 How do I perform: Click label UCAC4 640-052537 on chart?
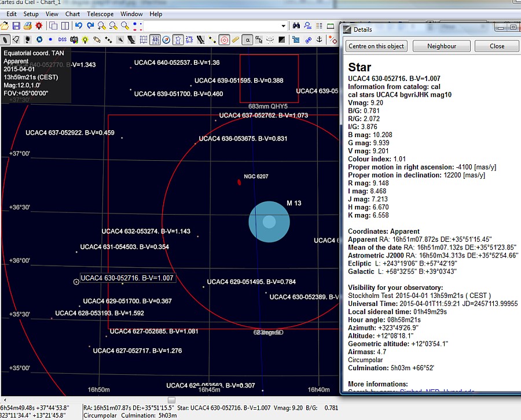(177, 62)
